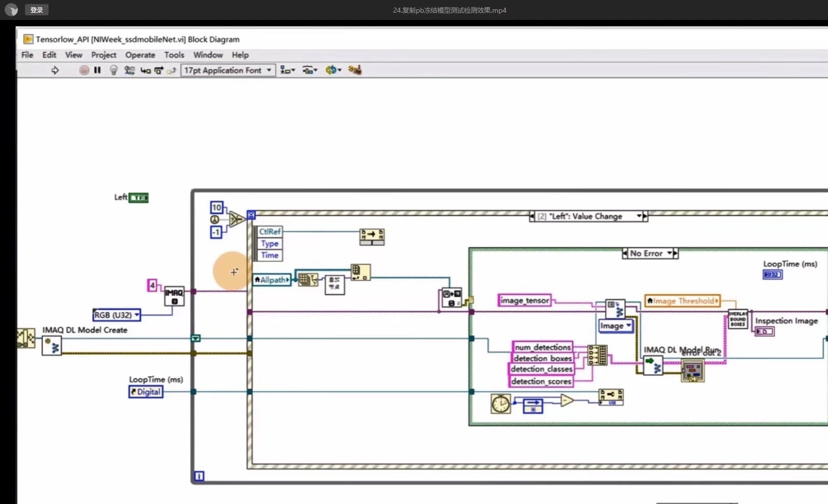The width and height of the screenshot is (828, 504).
Task: Open the "Left": Value Change event selector
Action: (588, 216)
